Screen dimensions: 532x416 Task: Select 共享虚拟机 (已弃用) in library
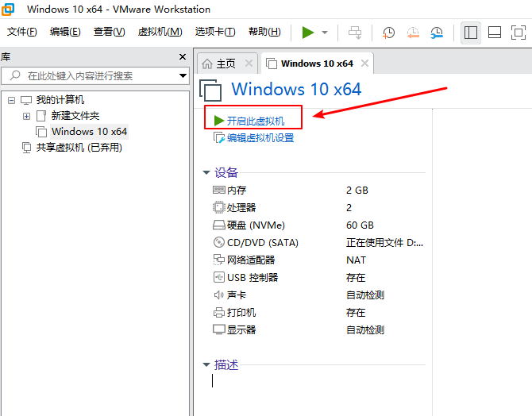pyautogui.click(x=79, y=148)
